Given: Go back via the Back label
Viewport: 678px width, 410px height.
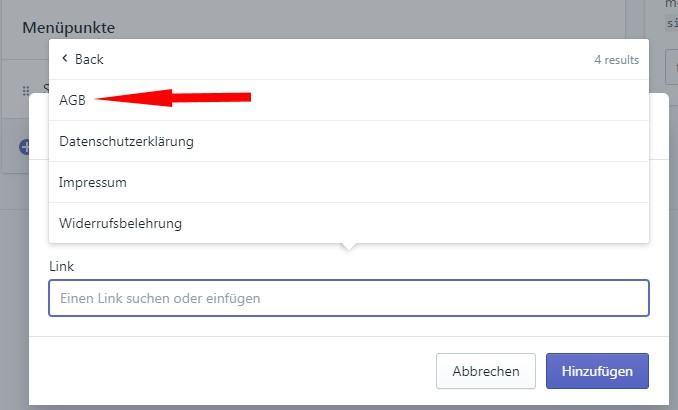Looking at the screenshot, I should (x=89, y=59).
